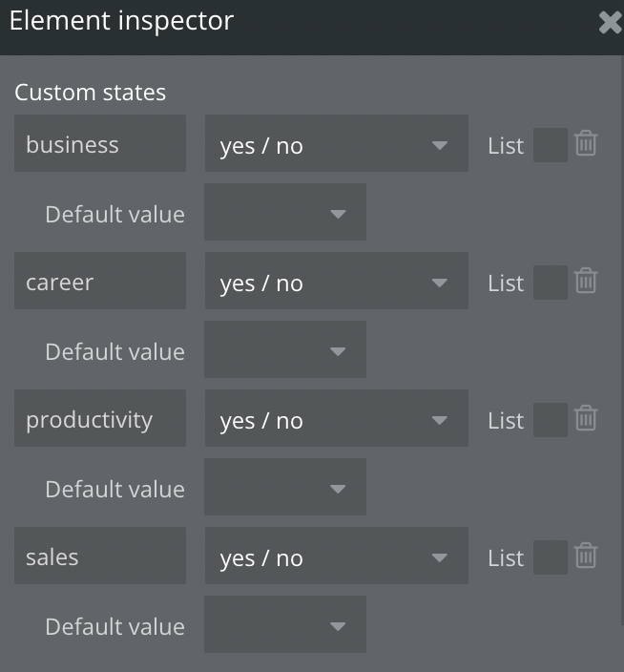Image resolution: width=624 pixels, height=672 pixels.
Task: Open Default value dropdown under career
Action: coord(285,350)
